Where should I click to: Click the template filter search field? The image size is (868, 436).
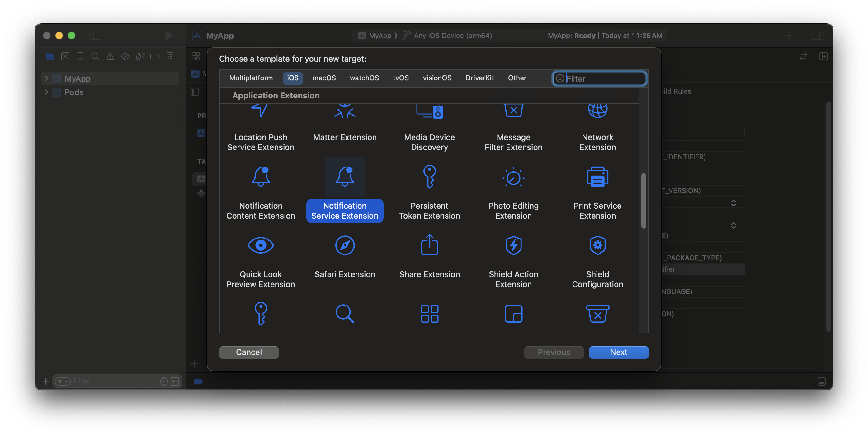pos(599,78)
